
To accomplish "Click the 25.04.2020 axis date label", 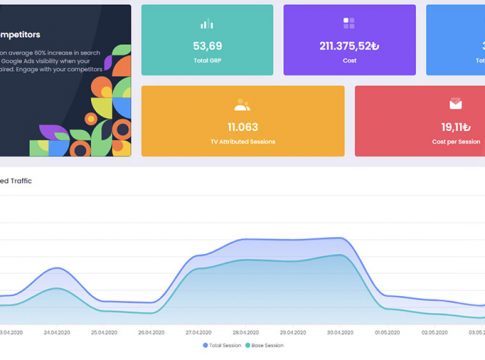I will pos(104,332).
